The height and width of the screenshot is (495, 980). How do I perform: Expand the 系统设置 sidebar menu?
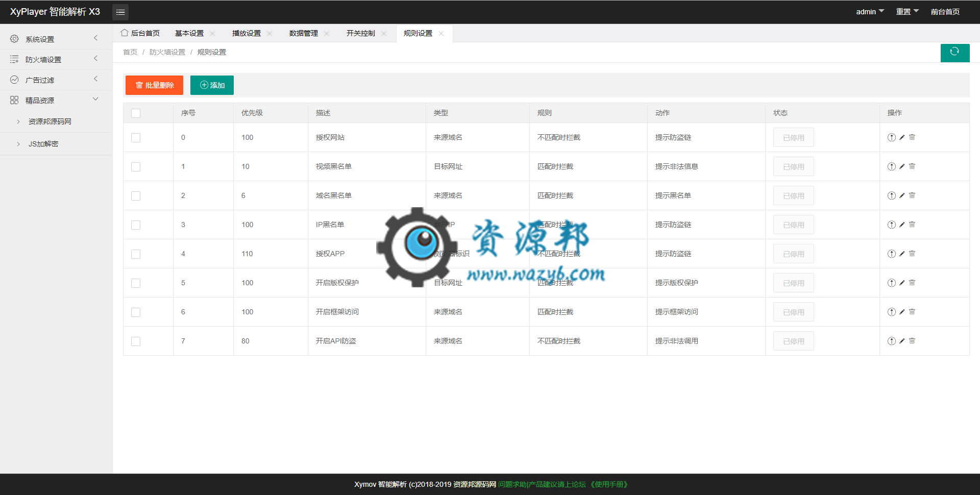pos(56,39)
